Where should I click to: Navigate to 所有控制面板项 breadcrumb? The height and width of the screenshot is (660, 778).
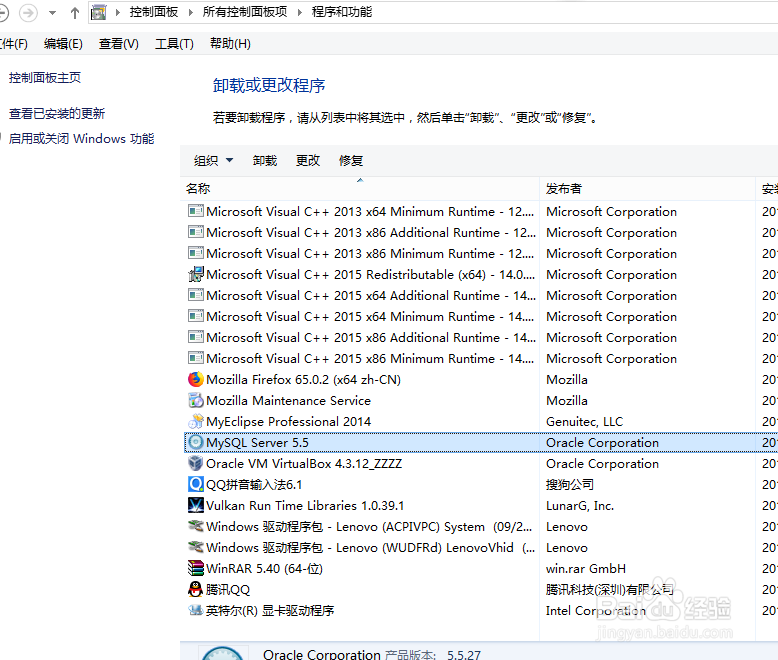click(x=245, y=12)
